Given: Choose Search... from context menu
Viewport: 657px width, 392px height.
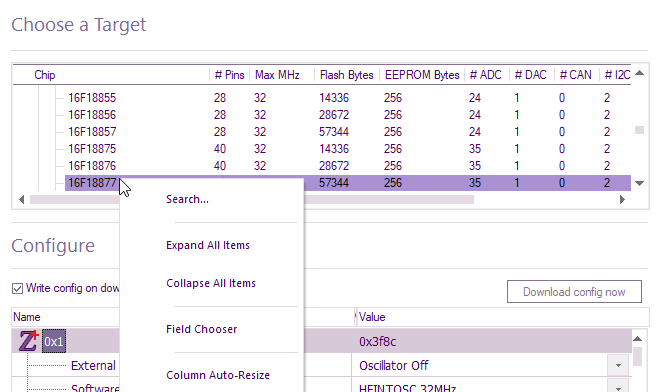Looking at the screenshot, I should 187,199.
